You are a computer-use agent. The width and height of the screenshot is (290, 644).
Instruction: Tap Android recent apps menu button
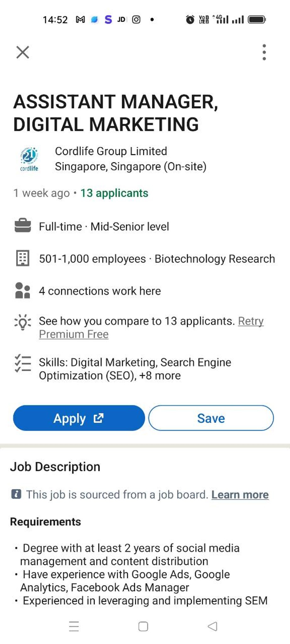74,626
